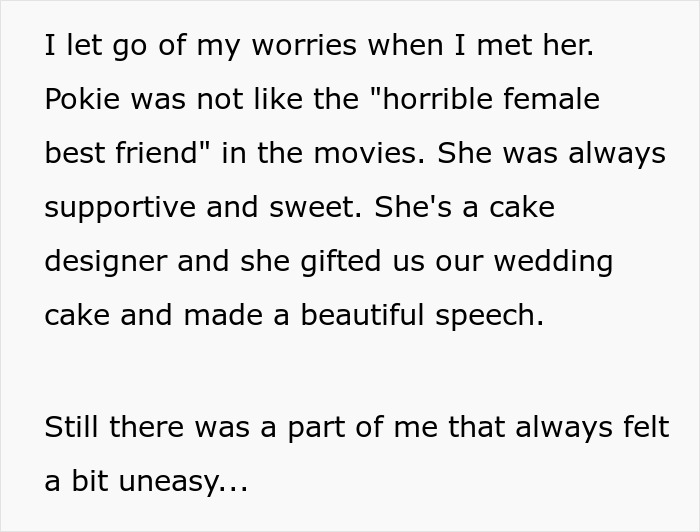Click the word "designer" at line start
Viewport: 700px width, 532px height.
click(x=107, y=262)
